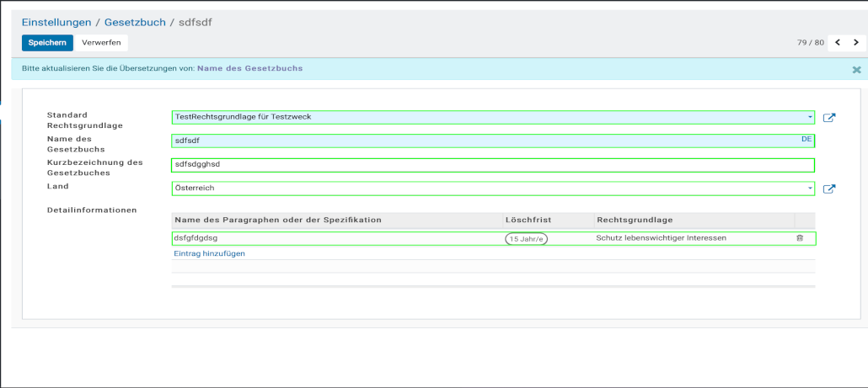Delete the dsfgfdgdsg row with trash icon
Screen dimensions: 868x388
800,238
